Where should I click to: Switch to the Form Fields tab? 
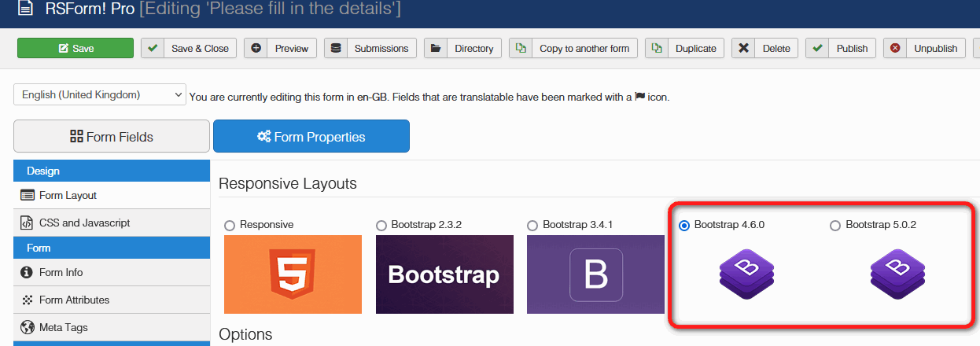click(112, 137)
